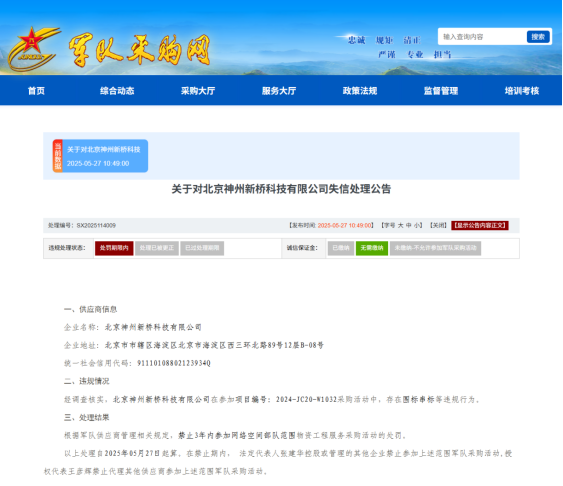
Task: Set font size to 大
Action: tap(400, 225)
